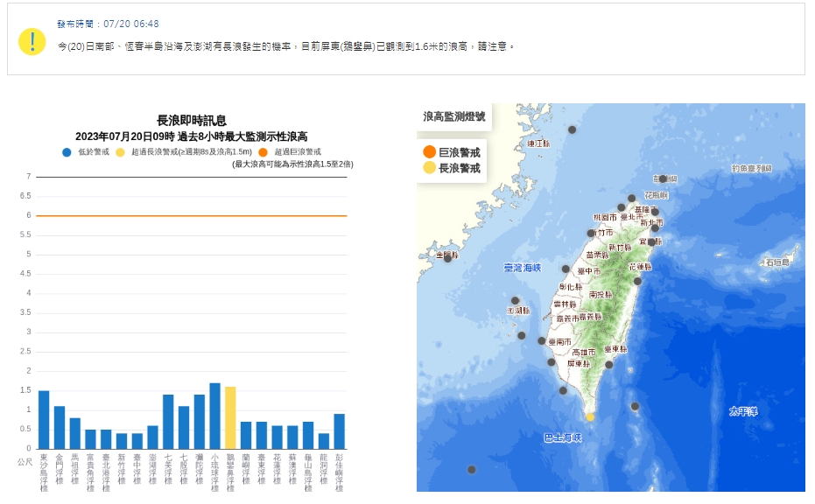Click the 東沙島浮標 bar in chart
This screenshot has width=815, height=504.
click(44, 420)
